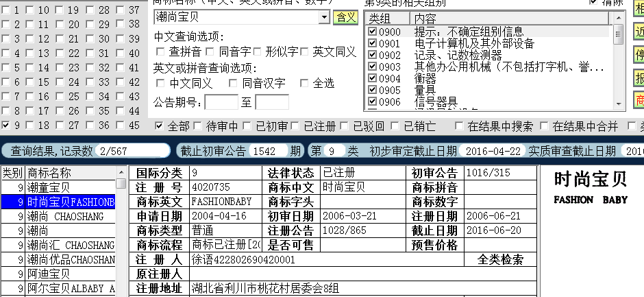Click the 公告期号 end field
The height and width of the screenshot is (297, 644).
point(272,102)
